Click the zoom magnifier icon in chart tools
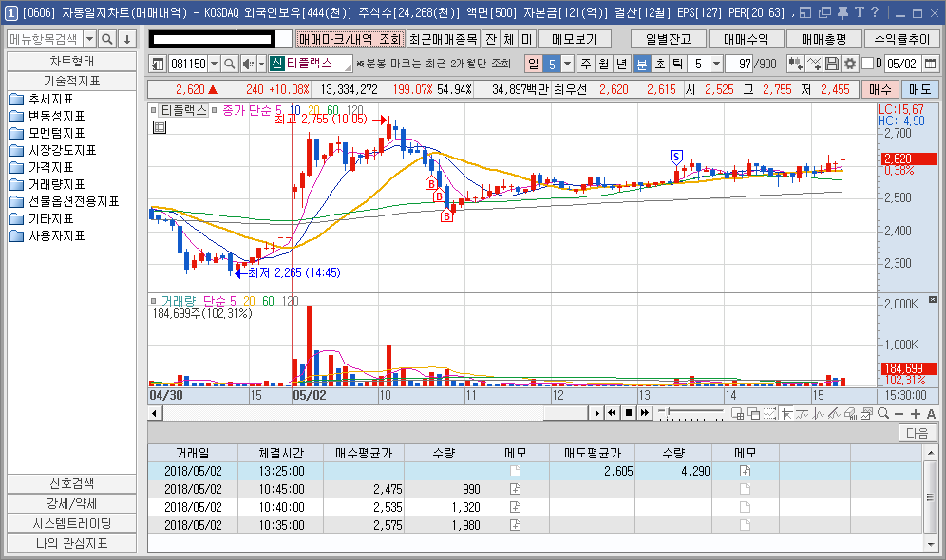 [883, 413]
